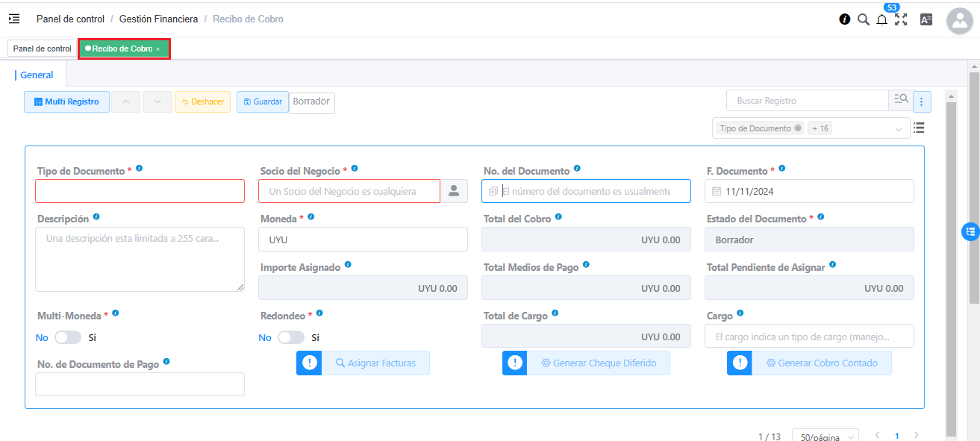Screen dimensions: 980x441
Task: Open the 50/página page size dropdown
Action: click(x=825, y=437)
